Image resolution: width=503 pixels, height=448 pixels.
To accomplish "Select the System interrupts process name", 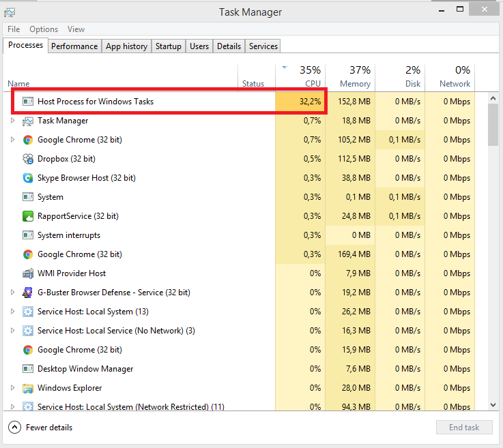I will click(69, 235).
